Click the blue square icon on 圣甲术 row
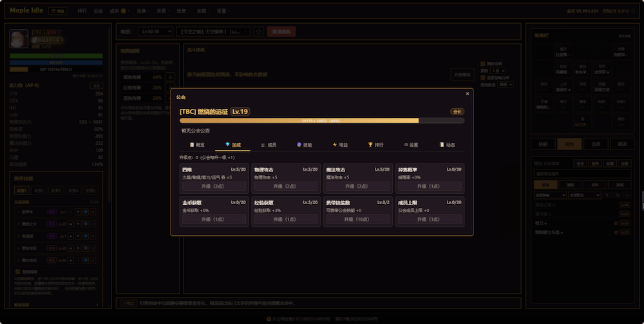The image size is (644, 324). point(86,212)
